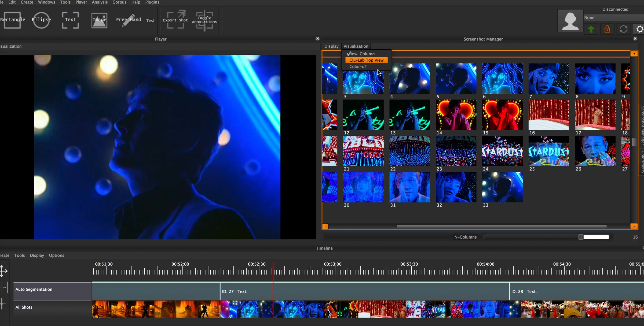Select screenshot thumbnail number 16

(x=549, y=115)
